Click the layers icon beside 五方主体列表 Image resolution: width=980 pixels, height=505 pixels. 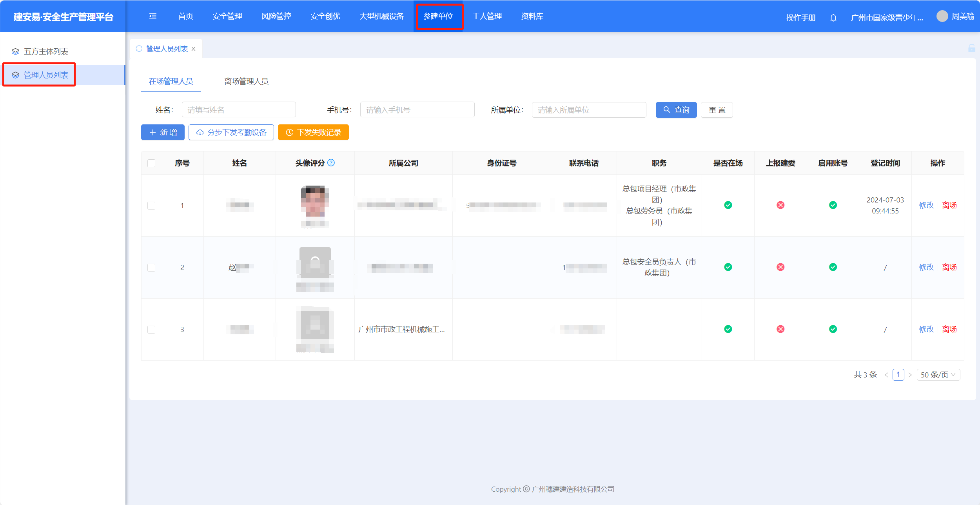click(15, 51)
